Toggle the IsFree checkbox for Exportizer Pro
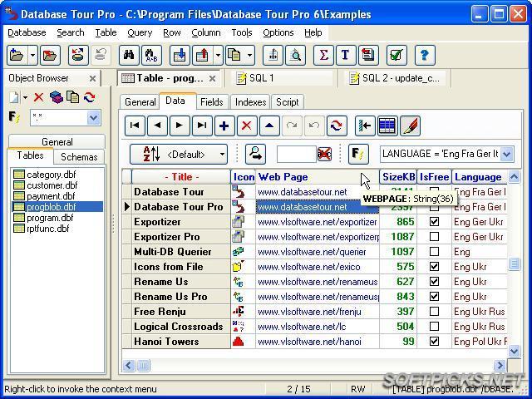 434,237
